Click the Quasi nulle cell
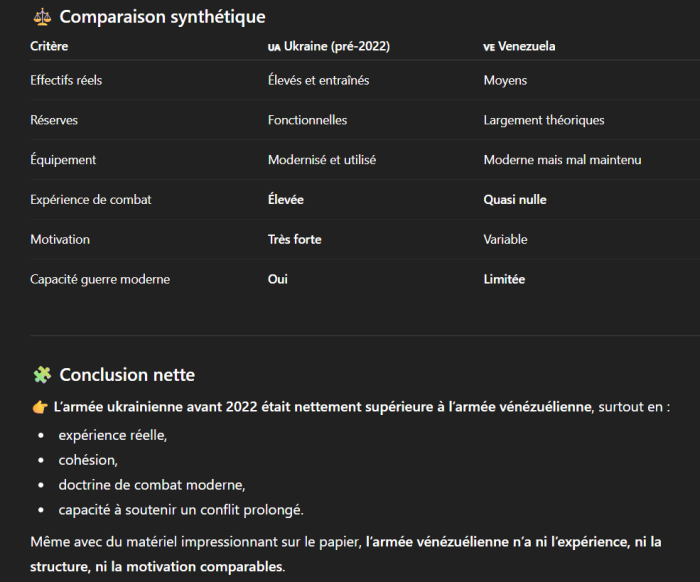 pyautogui.click(x=515, y=200)
